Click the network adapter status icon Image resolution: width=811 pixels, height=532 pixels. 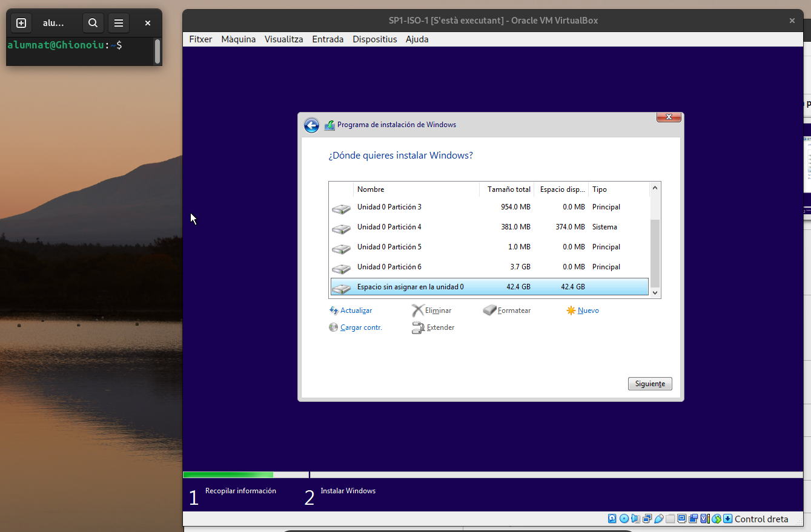point(647,519)
